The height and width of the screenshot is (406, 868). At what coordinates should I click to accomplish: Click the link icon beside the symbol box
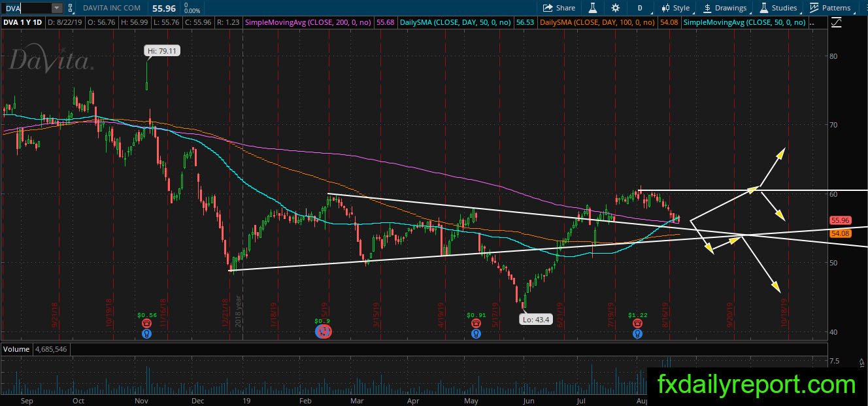(x=71, y=8)
